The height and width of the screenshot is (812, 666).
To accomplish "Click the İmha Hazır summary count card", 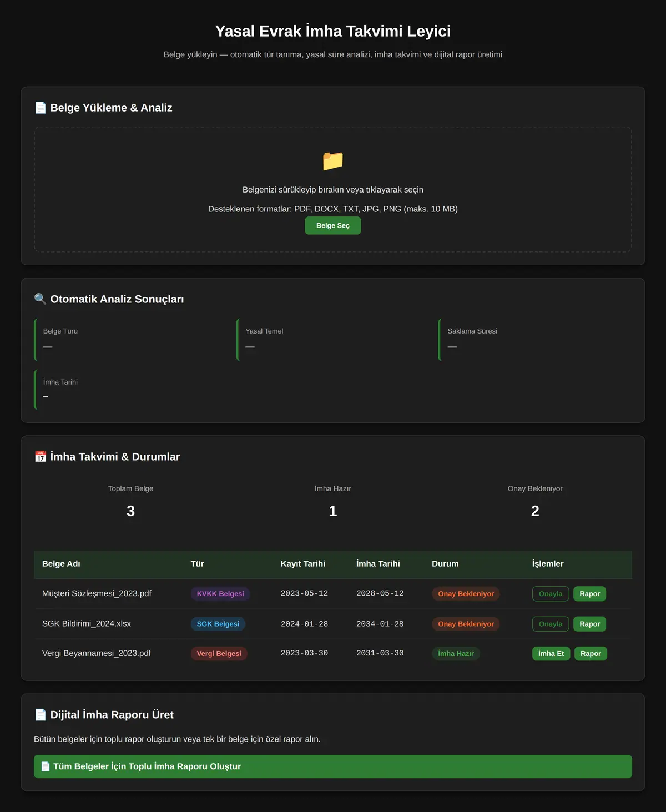I will [333, 503].
